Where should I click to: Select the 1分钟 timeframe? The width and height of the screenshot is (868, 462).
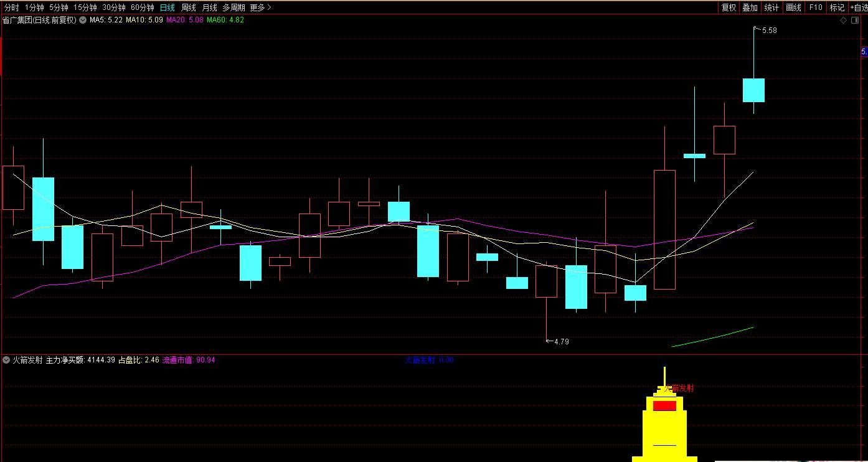pyautogui.click(x=34, y=7)
